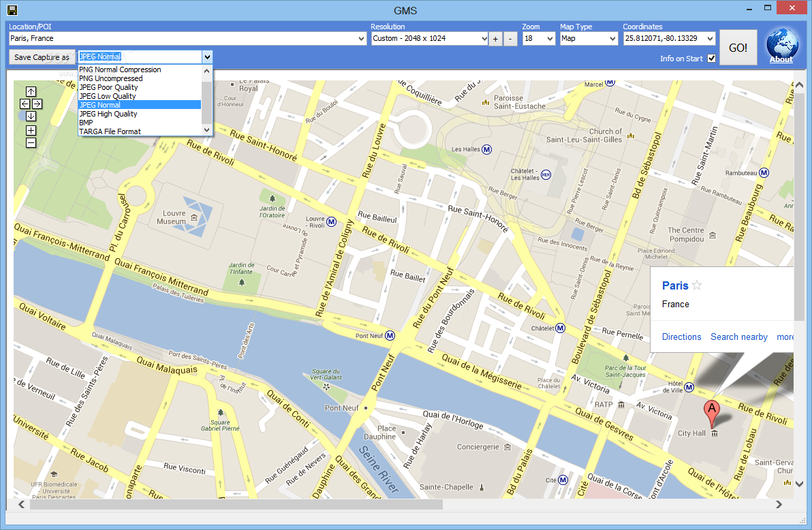Pan the map right with arrow
This screenshot has width=812, height=530.
(37, 104)
